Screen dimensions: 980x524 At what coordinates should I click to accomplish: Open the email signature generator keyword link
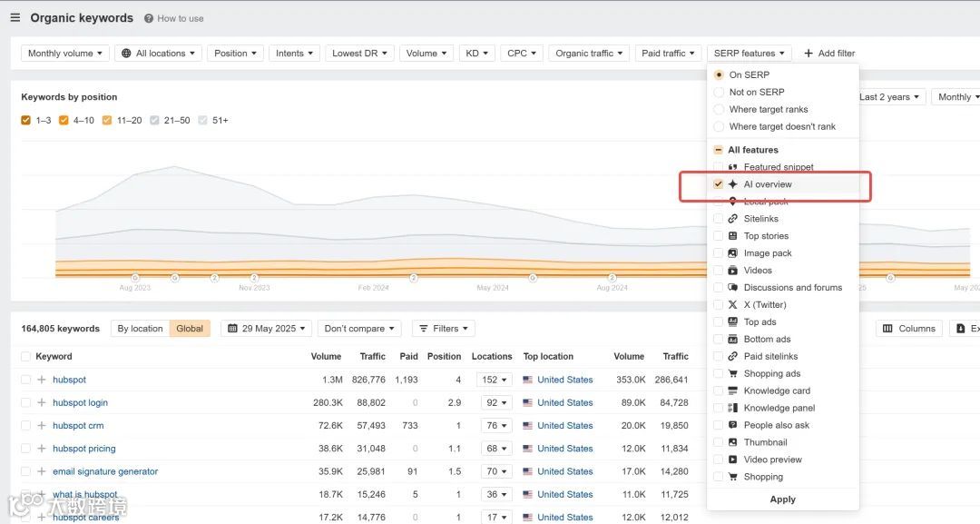pyautogui.click(x=105, y=471)
